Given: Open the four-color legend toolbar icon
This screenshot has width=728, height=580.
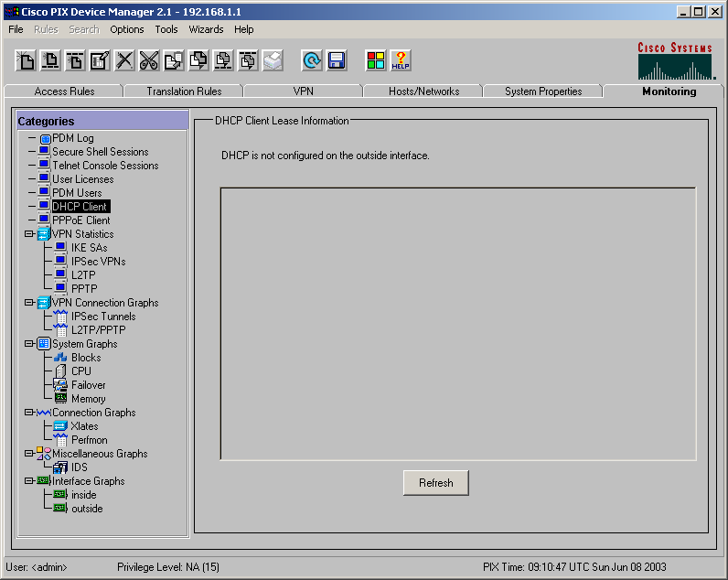Looking at the screenshot, I should coord(376,60).
